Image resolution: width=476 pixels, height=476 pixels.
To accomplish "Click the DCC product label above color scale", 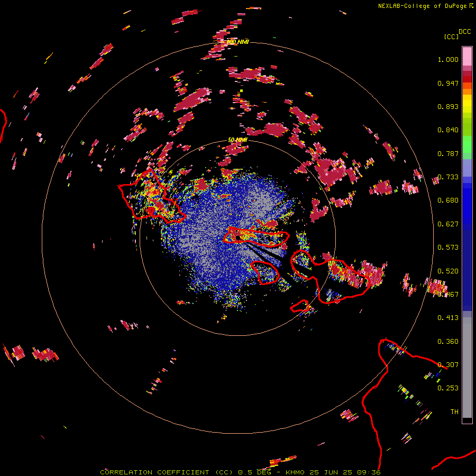I will pos(465,31).
